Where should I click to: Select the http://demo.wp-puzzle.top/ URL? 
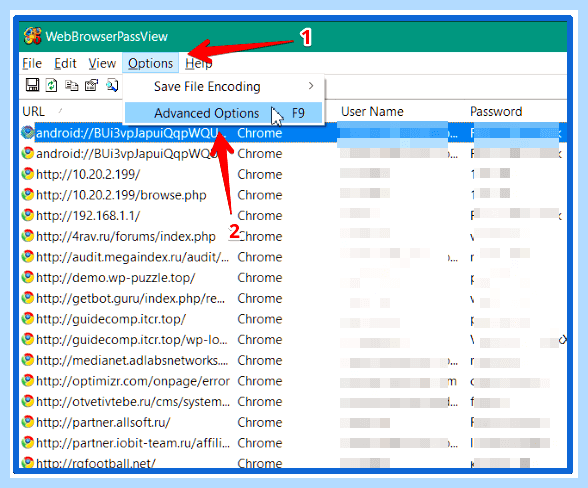(116, 277)
